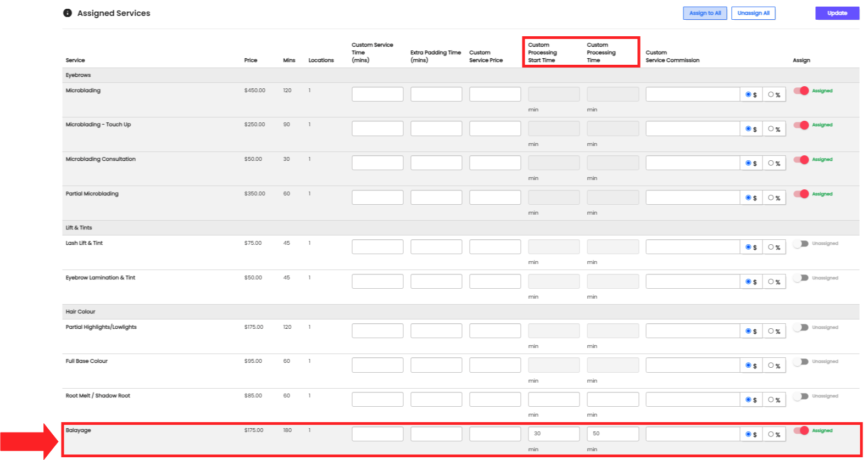This screenshot has width=868, height=460.
Task: Click the Full Base Colour $95.00 price
Action: (x=253, y=361)
